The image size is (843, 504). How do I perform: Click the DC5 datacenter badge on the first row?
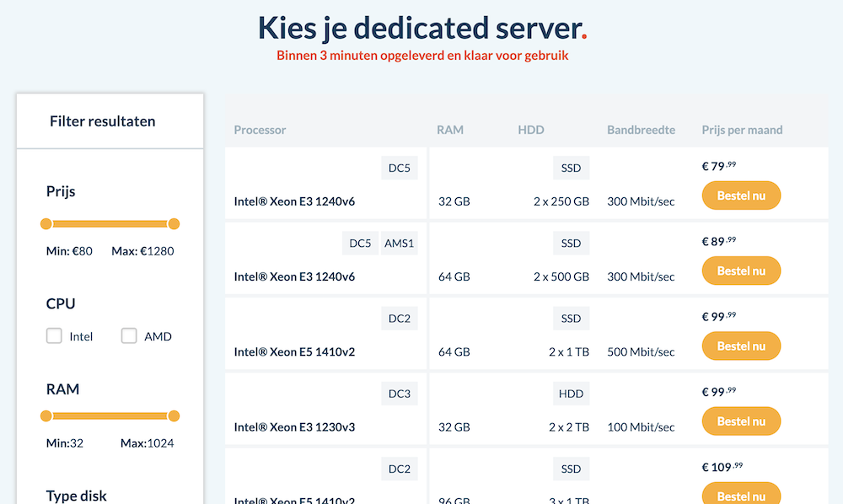399,167
